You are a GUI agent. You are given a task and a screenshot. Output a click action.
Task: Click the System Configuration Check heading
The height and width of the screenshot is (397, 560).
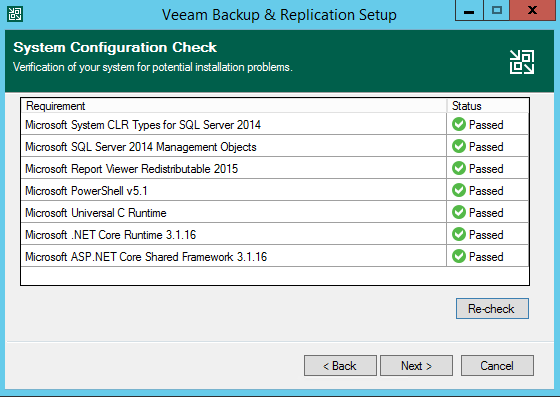click(x=115, y=47)
